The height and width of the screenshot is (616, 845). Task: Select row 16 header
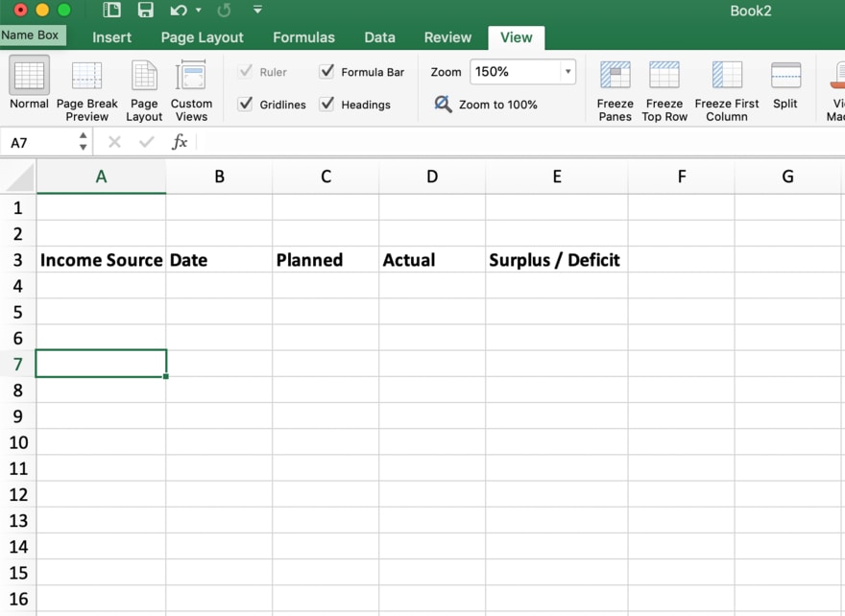tap(18, 599)
